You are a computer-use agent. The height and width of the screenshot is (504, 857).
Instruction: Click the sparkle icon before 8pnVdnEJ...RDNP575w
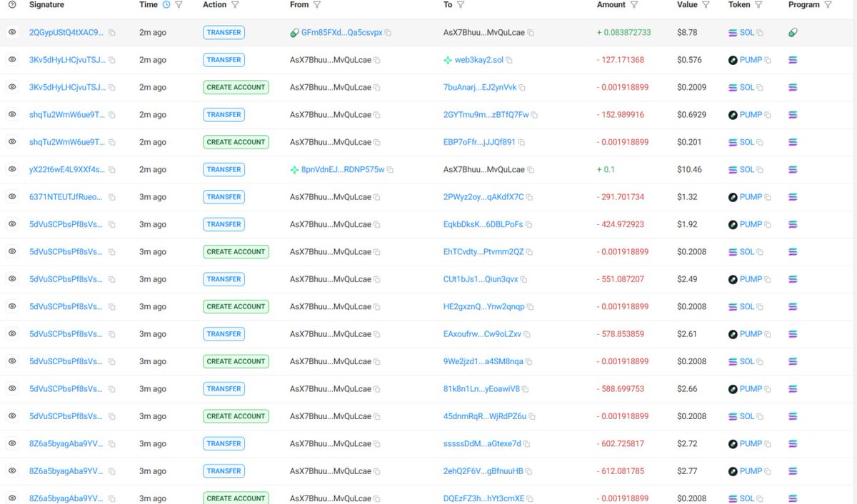click(294, 170)
